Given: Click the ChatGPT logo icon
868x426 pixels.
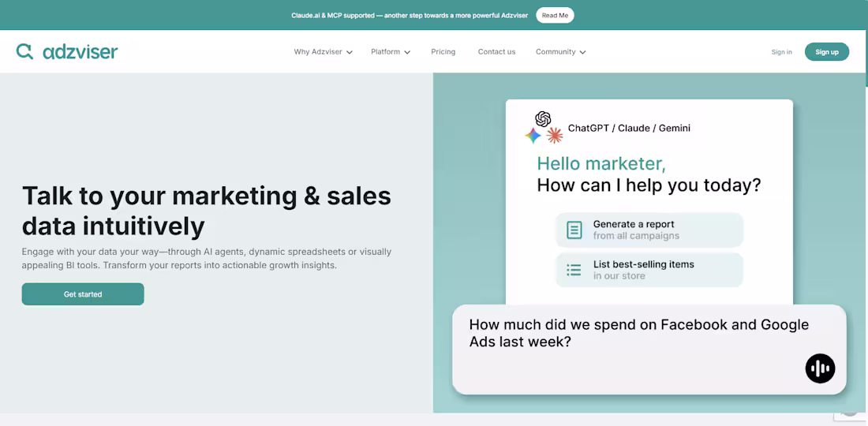Looking at the screenshot, I should [543, 118].
